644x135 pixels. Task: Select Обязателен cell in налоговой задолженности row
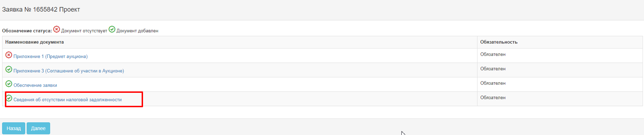click(493, 98)
